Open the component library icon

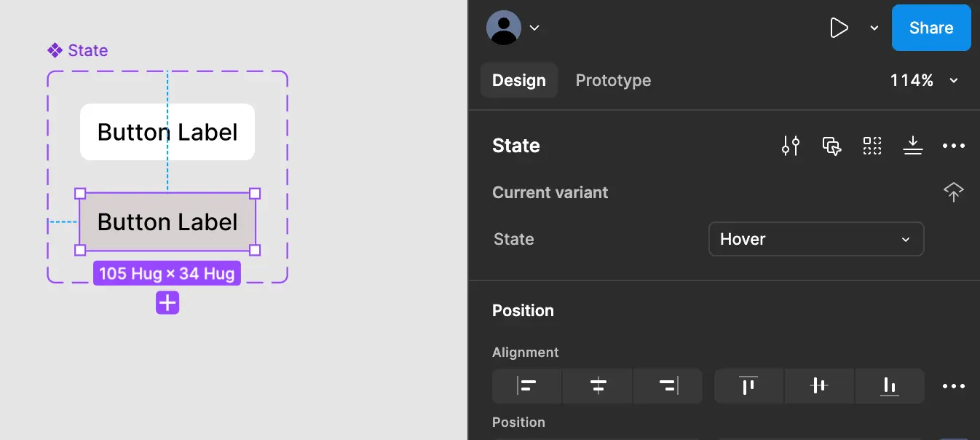(872, 146)
